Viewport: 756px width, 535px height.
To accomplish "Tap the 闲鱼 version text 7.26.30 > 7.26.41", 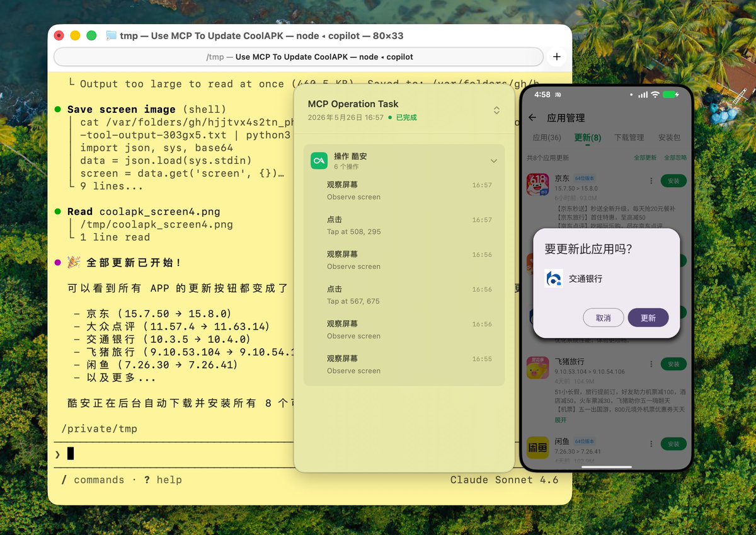I will [578, 452].
